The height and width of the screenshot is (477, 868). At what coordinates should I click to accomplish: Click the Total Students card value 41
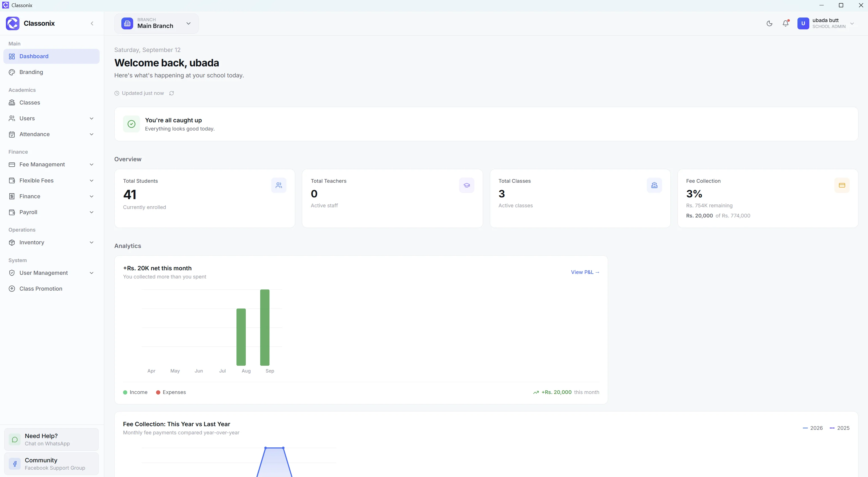130,195
